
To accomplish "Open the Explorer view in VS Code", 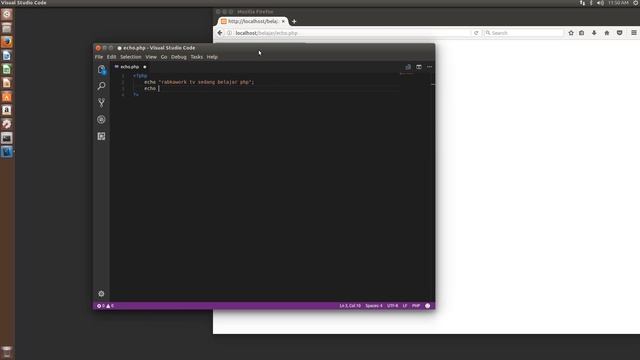I will (x=102, y=70).
